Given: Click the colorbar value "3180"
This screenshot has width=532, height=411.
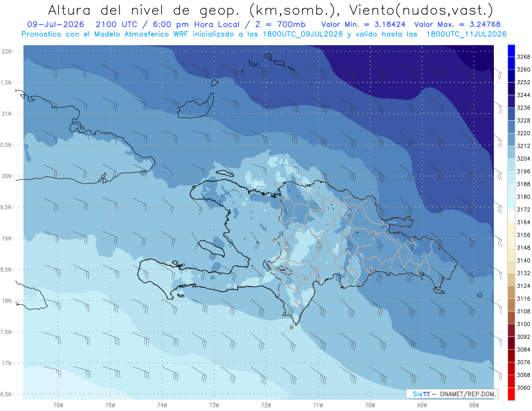Looking at the screenshot, I should (x=523, y=197).
